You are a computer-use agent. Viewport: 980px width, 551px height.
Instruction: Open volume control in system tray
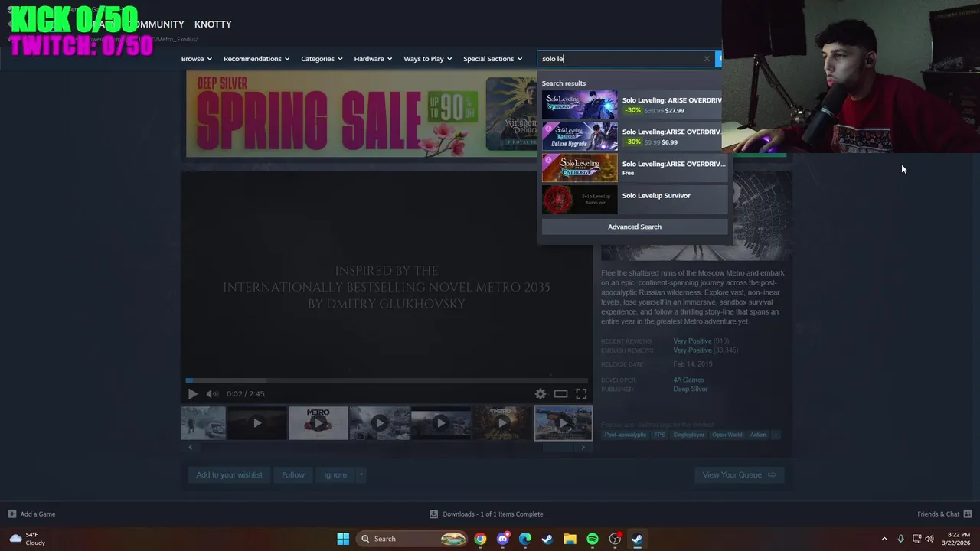click(x=929, y=539)
